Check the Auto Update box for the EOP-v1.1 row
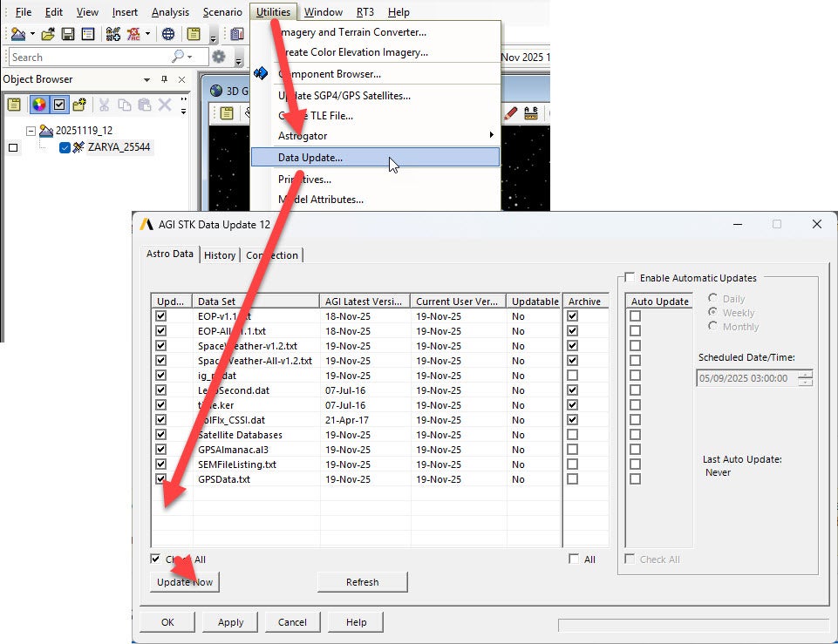838x644 pixels. pos(635,316)
